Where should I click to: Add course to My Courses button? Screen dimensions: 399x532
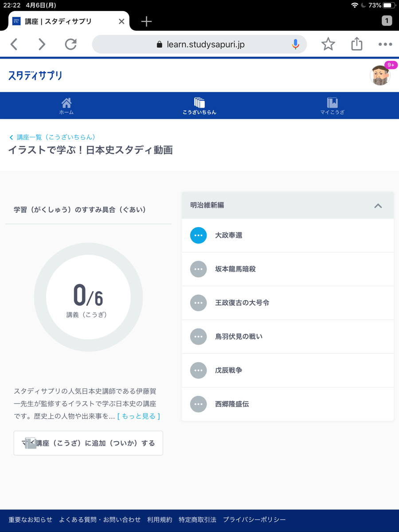[88, 443]
